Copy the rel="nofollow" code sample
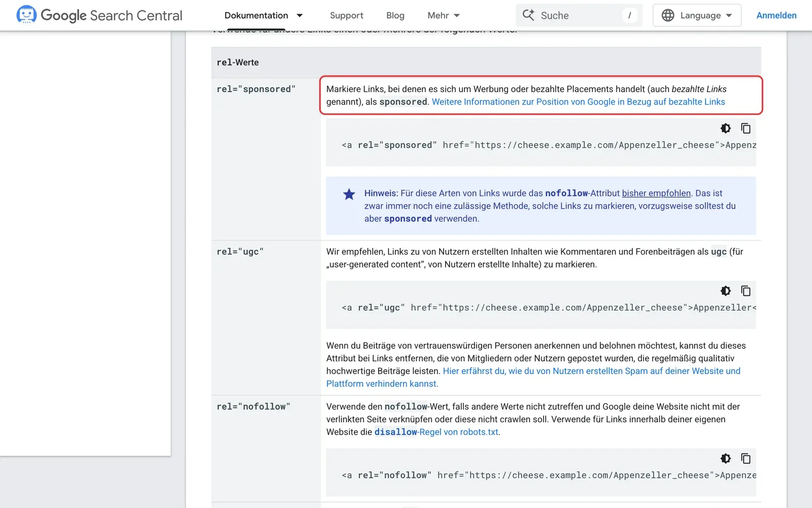The height and width of the screenshot is (508, 812). click(746, 459)
